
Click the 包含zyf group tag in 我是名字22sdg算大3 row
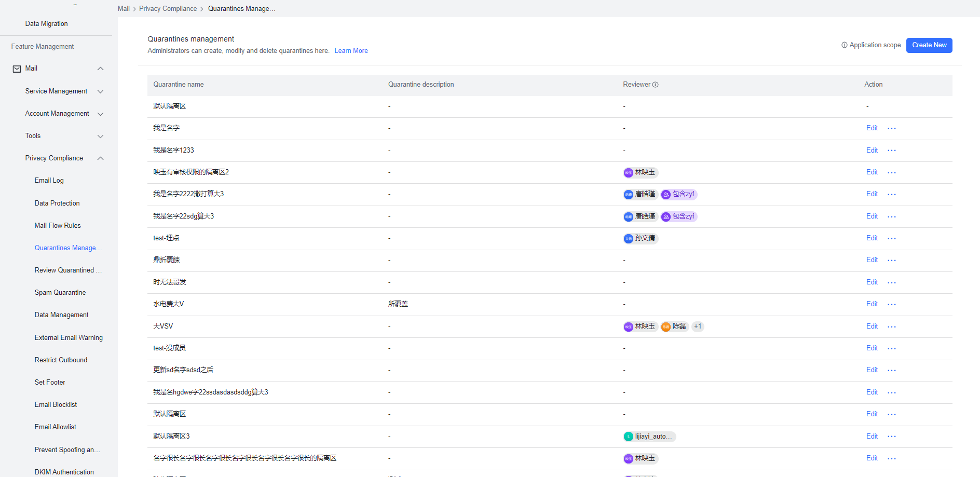tap(679, 216)
